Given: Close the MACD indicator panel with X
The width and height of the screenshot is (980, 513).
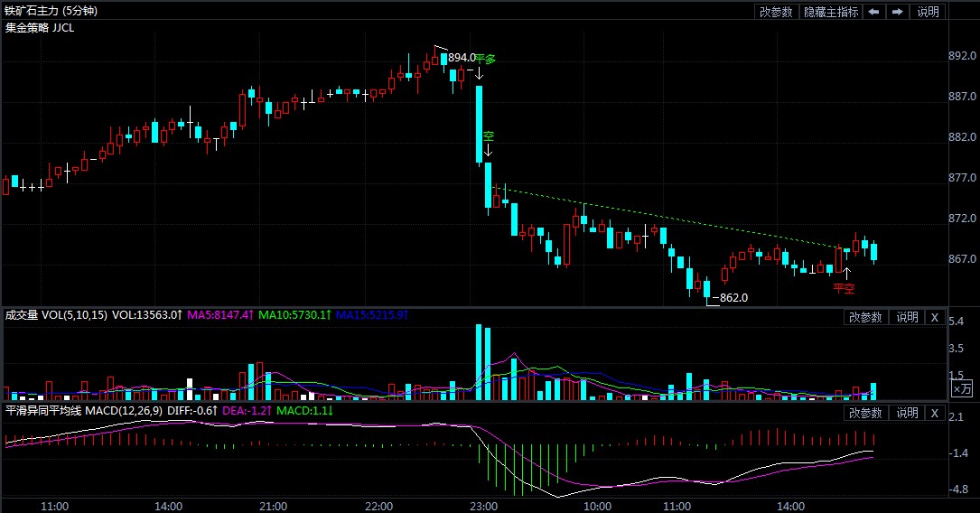Looking at the screenshot, I should 935,413.
